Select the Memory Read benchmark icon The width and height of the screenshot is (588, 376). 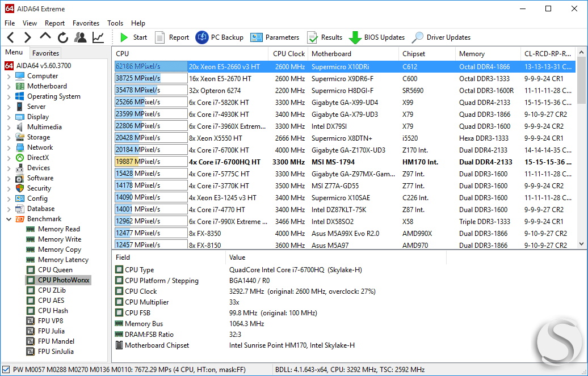(x=31, y=229)
